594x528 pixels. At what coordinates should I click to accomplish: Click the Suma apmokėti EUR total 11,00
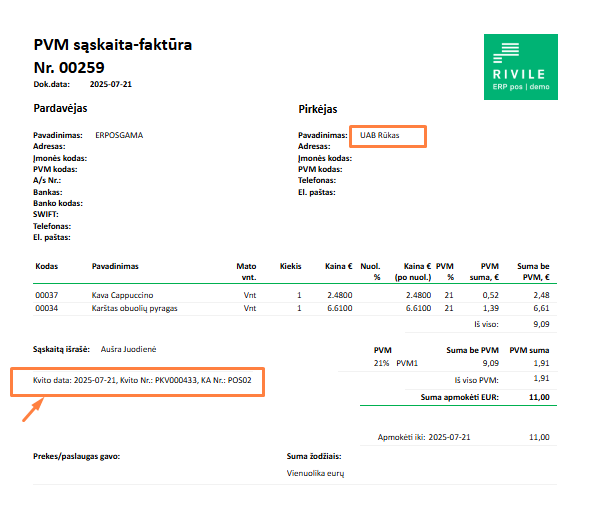(539, 397)
